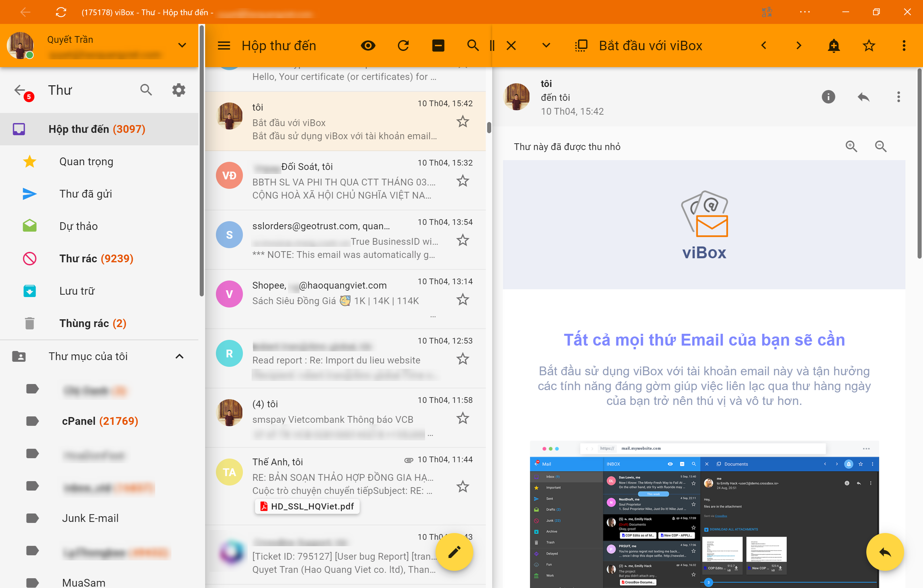Toggle star on the open message

point(869,46)
